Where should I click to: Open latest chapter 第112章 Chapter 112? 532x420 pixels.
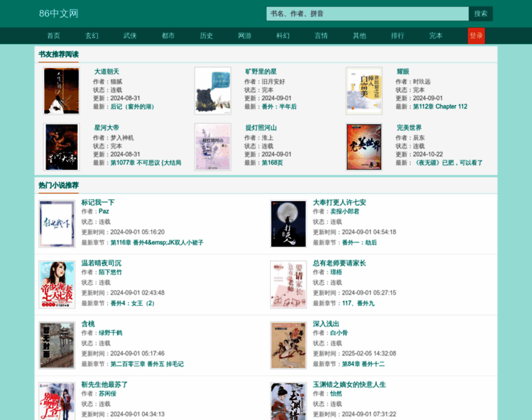(440, 106)
